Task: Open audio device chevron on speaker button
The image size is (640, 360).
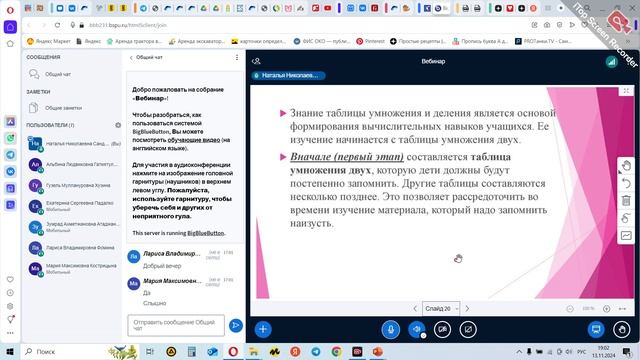Action: click(x=424, y=336)
